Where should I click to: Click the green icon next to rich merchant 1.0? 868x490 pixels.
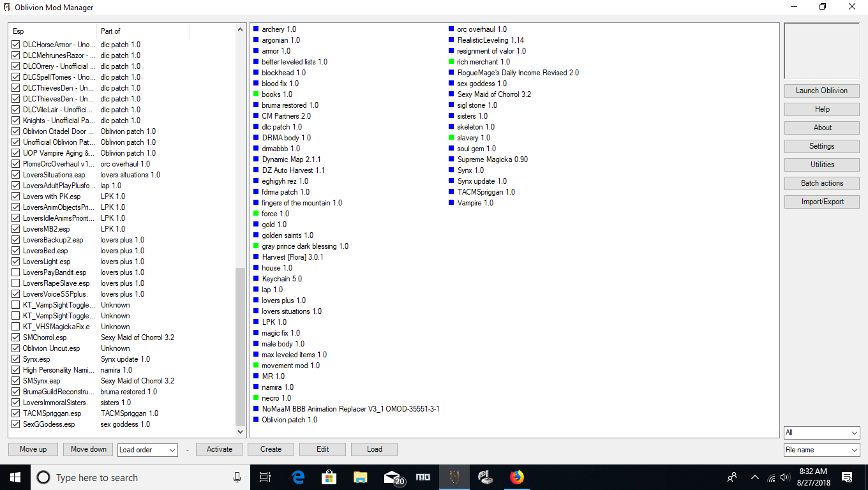tap(451, 62)
